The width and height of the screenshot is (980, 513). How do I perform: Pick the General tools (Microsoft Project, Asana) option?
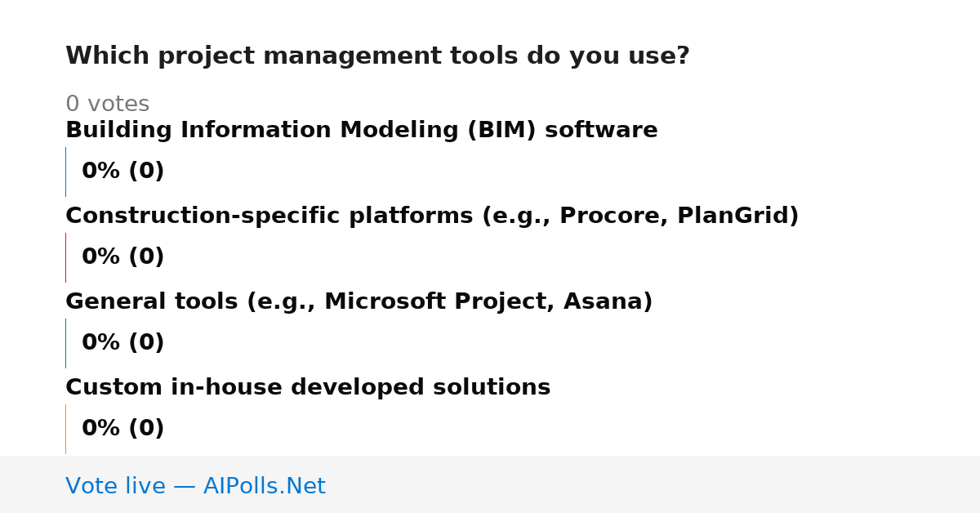pos(359,302)
